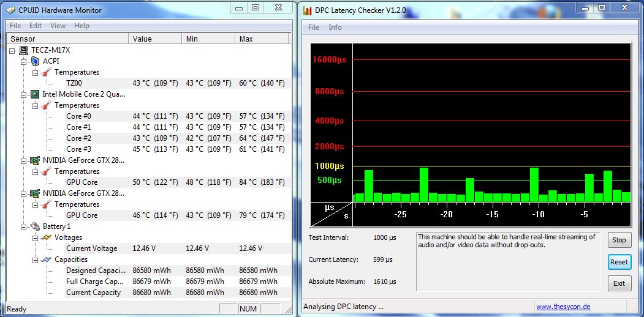The image size is (644, 317).
Task: Click the 500µs green threshold label
Action: 330,180
